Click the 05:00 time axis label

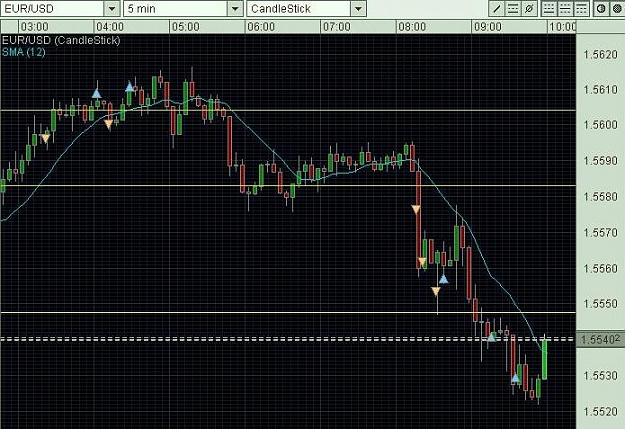point(186,27)
